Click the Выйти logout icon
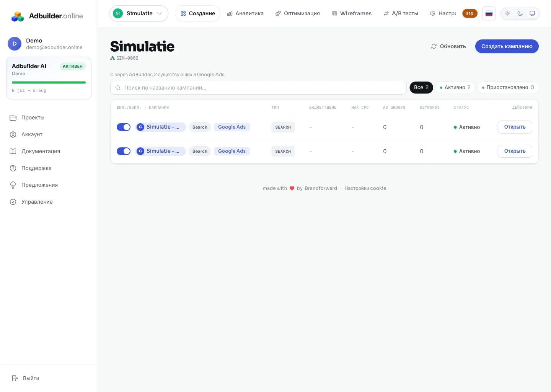The width and height of the screenshot is (551, 392). click(x=15, y=378)
